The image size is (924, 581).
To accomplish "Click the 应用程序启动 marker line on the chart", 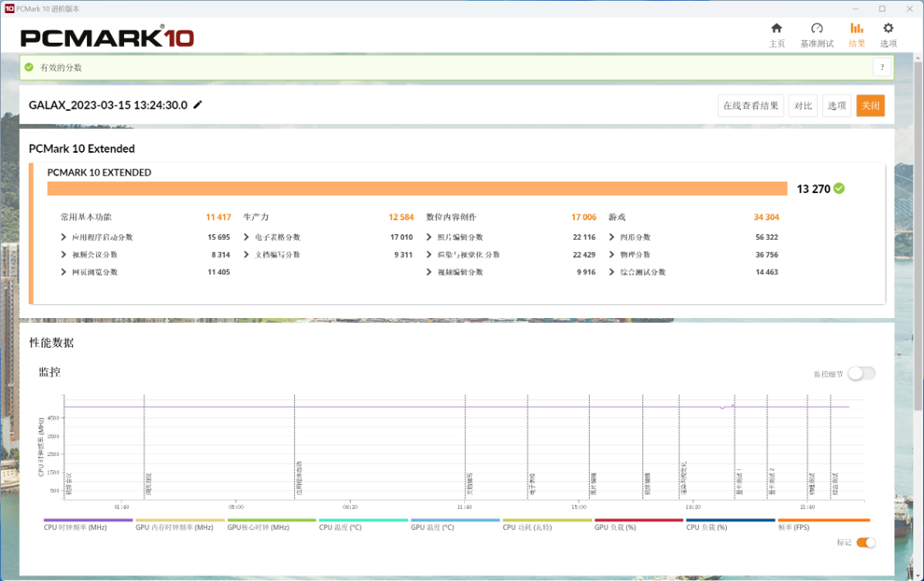I will tap(295, 446).
